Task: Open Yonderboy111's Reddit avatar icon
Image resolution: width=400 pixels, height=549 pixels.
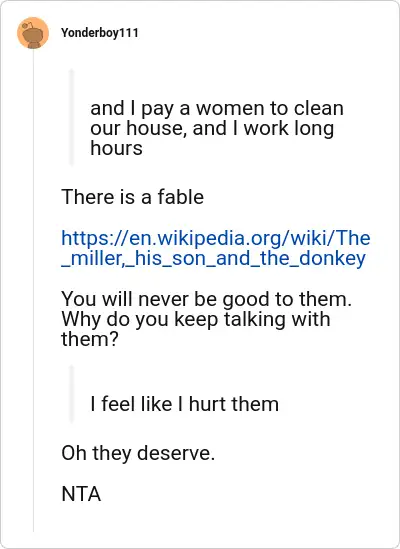Action: click(x=33, y=33)
